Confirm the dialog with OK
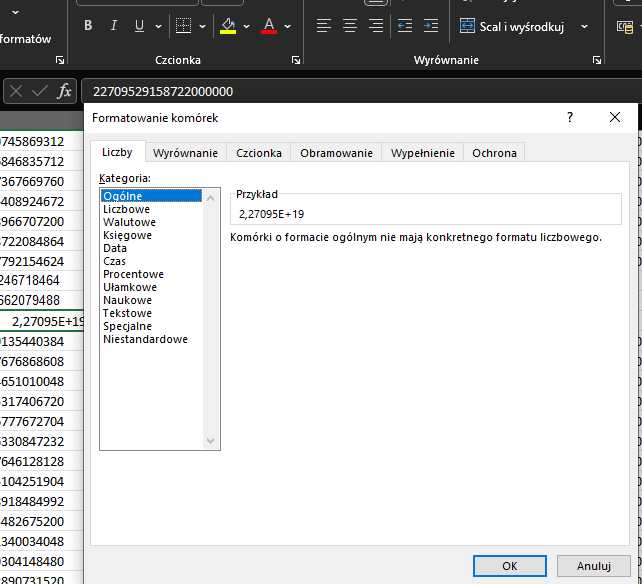The image size is (642, 584). tap(509, 565)
